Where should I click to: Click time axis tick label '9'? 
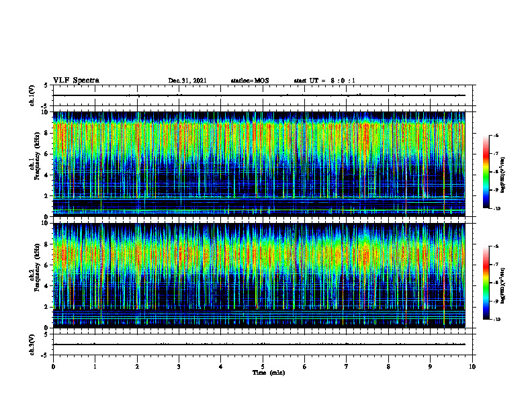point(430,367)
